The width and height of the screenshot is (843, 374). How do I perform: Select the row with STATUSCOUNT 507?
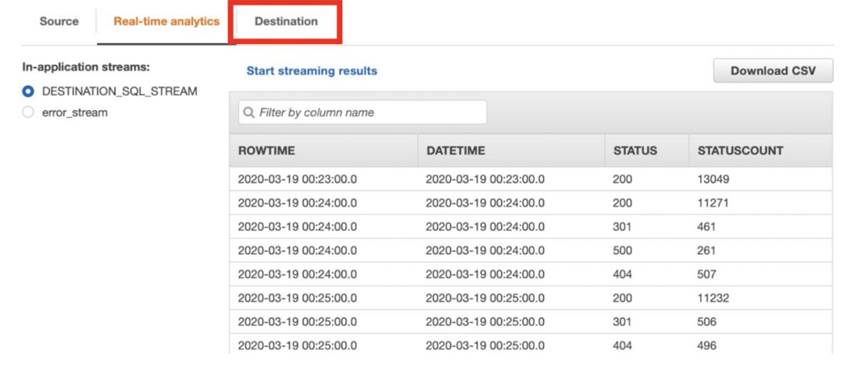[x=531, y=274]
